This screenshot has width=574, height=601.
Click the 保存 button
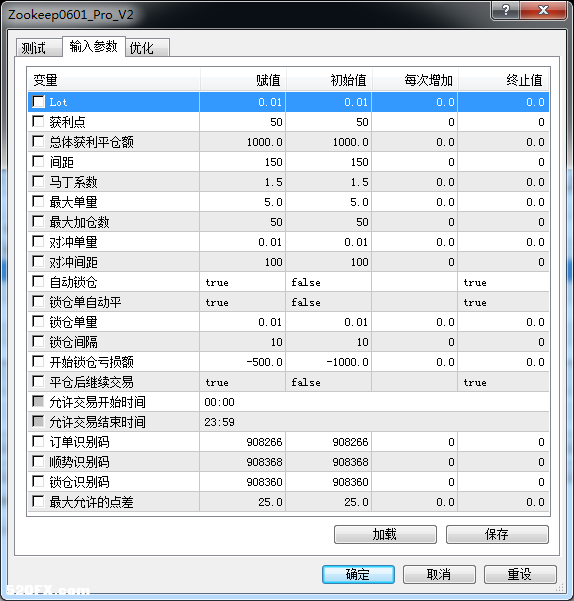497,534
